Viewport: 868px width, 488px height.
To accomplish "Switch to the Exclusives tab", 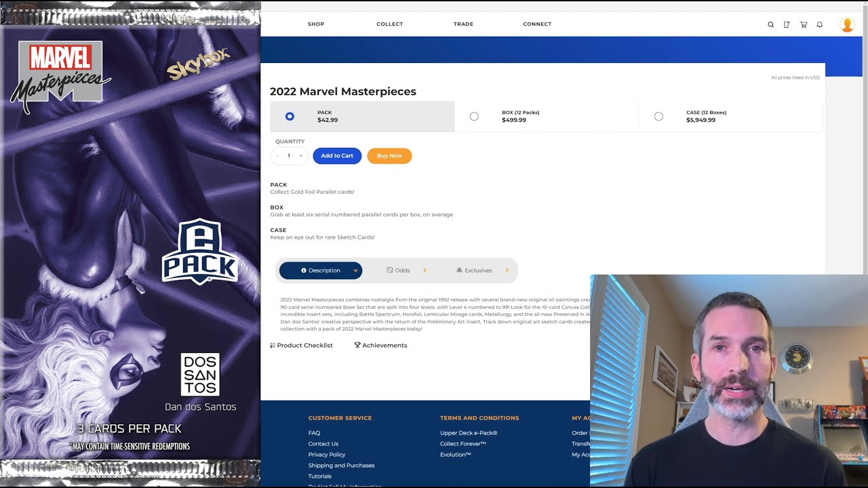I will 478,270.
